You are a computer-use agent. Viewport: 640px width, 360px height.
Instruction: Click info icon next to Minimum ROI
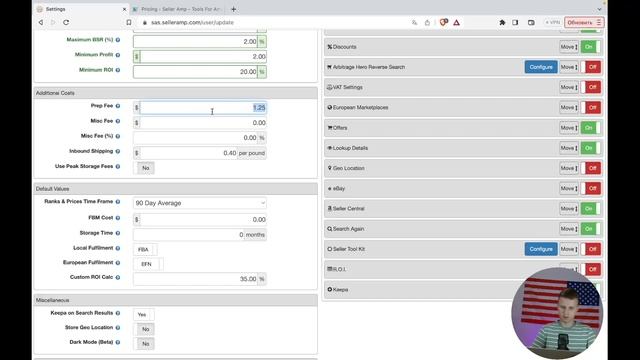pos(118,70)
